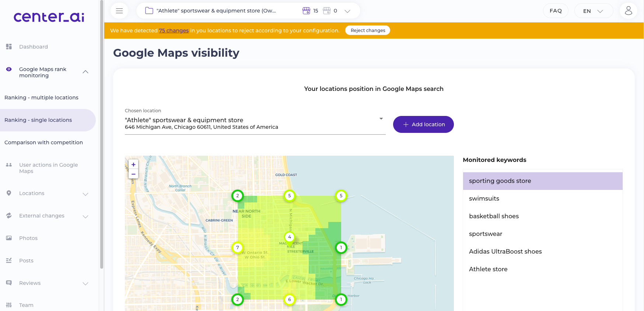Open the EN language selector
This screenshot has width=644, height=311.
(593, 11)
